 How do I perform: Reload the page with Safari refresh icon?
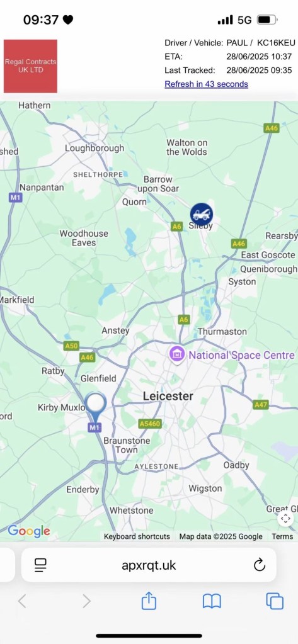(x=260, y=565)
